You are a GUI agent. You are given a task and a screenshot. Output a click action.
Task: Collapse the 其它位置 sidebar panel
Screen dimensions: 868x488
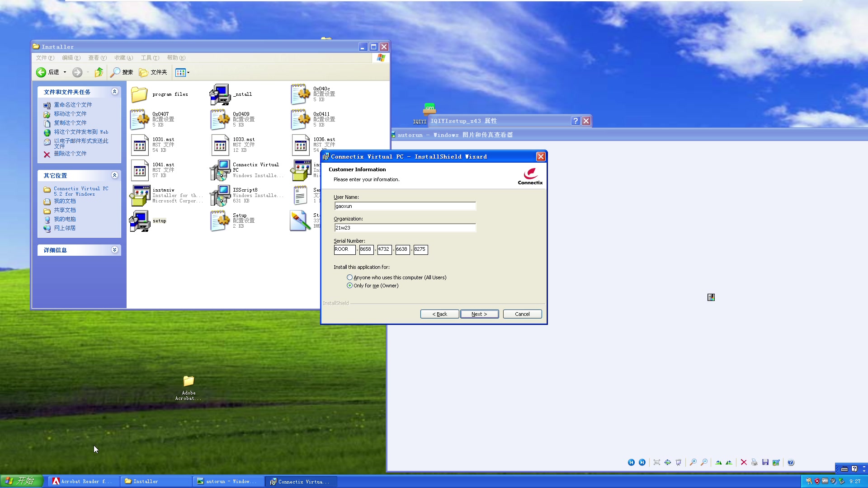click(115, 175)
